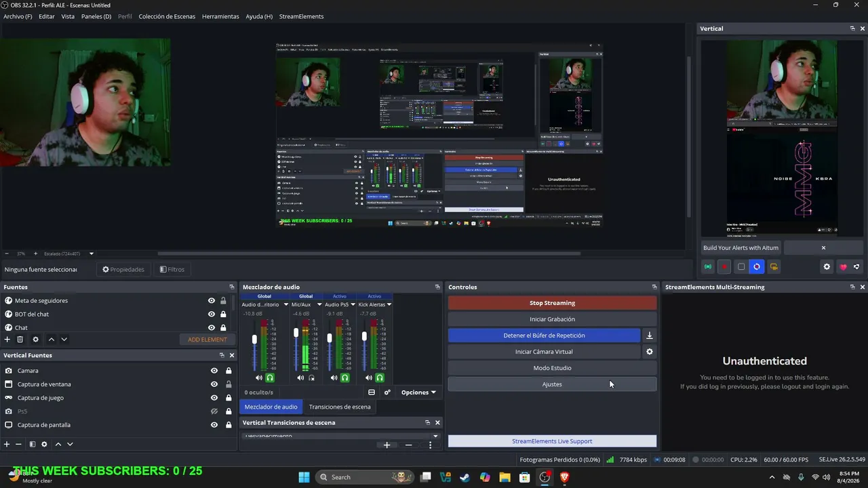Viewport: 868px width, 488px height.
Task: Click the Audio d...ritorio volume fader
Action: coord(255,339)
